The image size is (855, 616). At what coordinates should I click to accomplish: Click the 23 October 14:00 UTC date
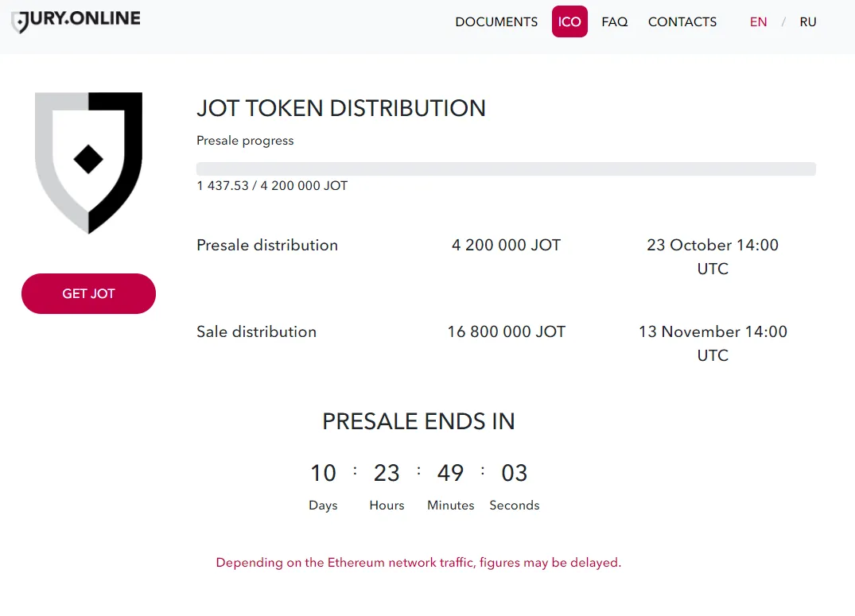(713, 256)
